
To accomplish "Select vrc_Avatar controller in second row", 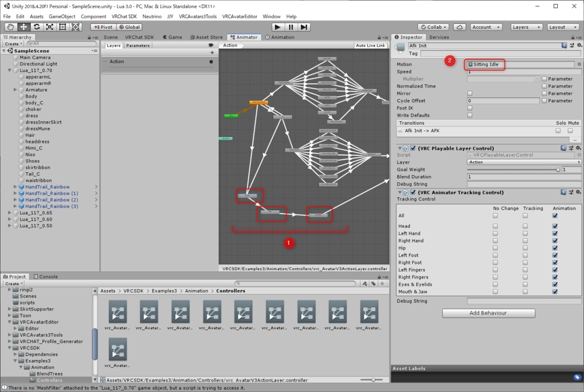I will click(x=117, y=353).
